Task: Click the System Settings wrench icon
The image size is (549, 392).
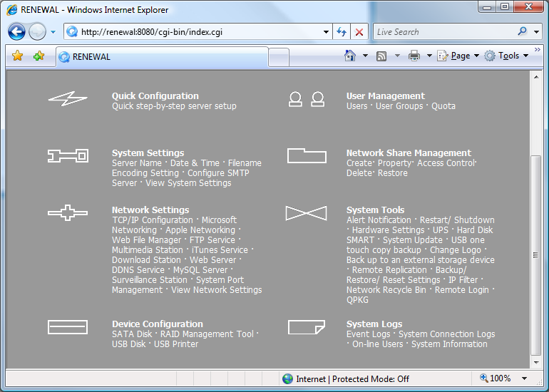Action: coord(68,155)
